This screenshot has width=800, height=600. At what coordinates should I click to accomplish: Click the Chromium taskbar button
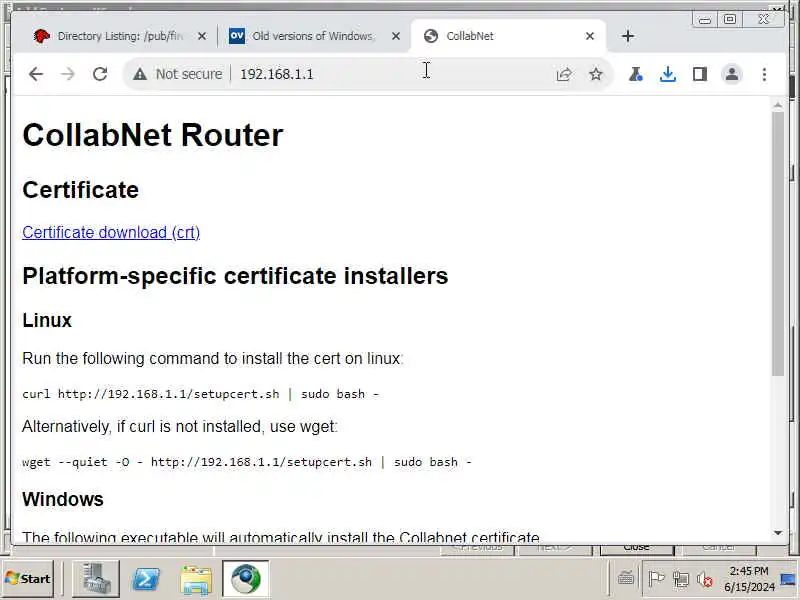245,579
